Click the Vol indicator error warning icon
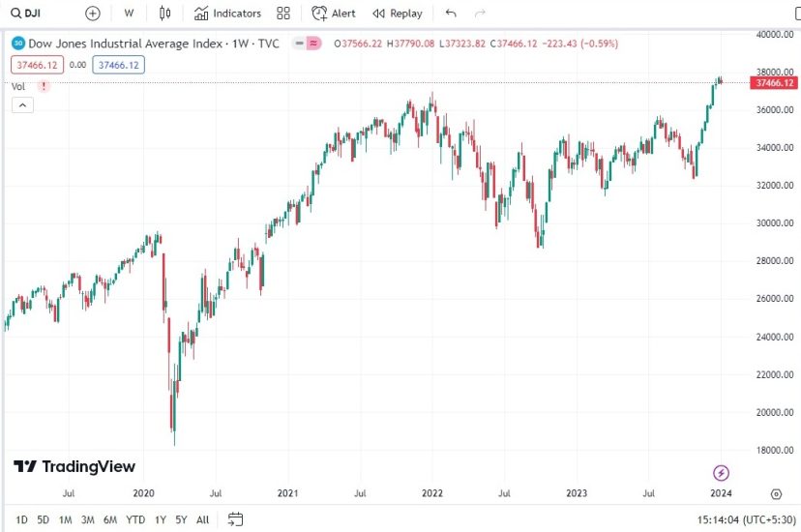This screenshot has width=801, height=532. coord(43,86)
